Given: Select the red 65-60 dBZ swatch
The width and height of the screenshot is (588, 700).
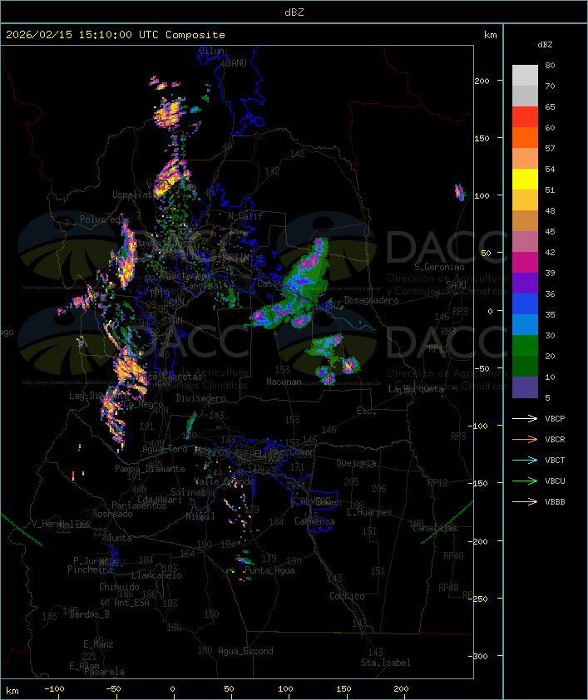Looking at the screenshot, I should tap(525, 117).
